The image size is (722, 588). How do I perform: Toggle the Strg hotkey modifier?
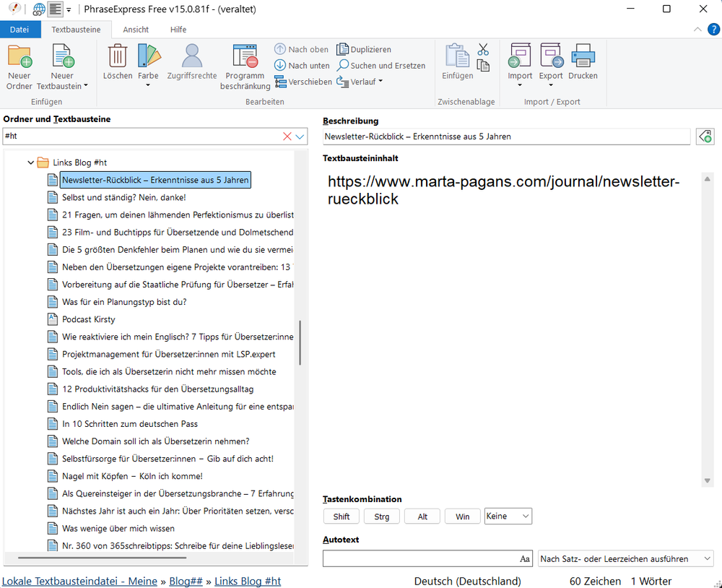coord(382,516)
